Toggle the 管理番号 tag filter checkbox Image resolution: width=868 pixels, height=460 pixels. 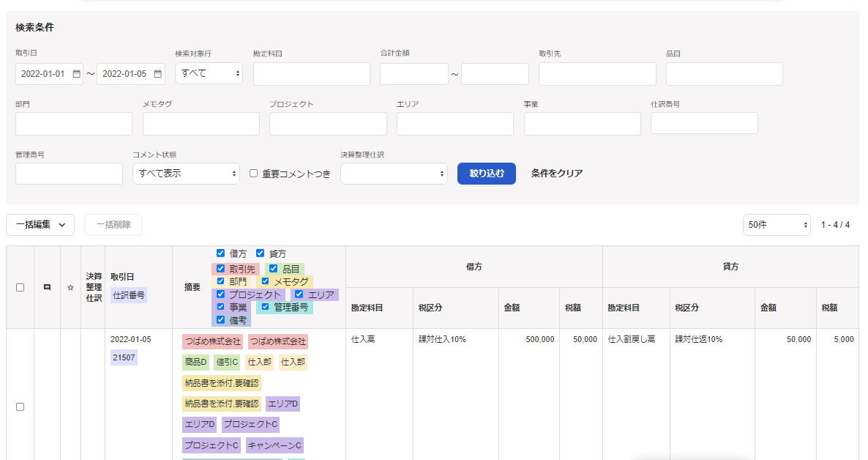tap(265, 306)
